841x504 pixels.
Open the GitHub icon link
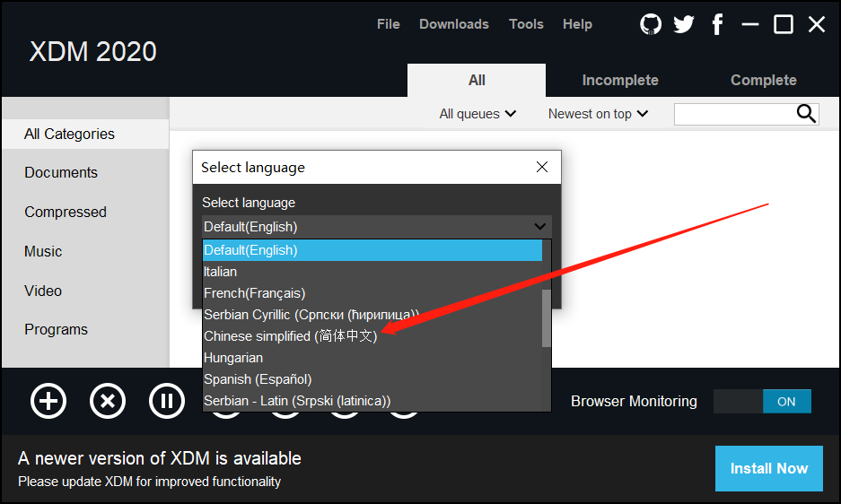coord(651,24)
